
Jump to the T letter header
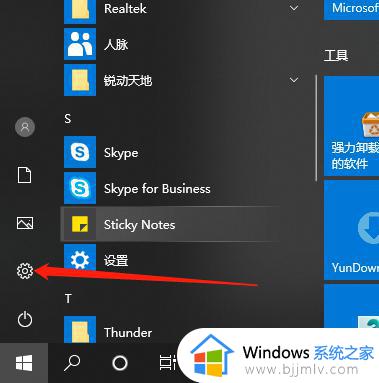coord(68,298)
